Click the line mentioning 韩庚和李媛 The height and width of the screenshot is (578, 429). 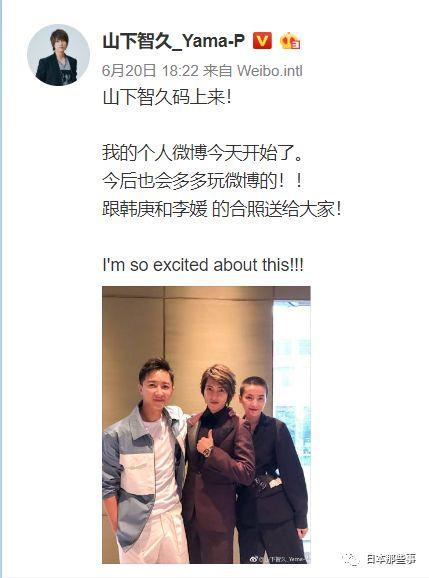(222, 210)
